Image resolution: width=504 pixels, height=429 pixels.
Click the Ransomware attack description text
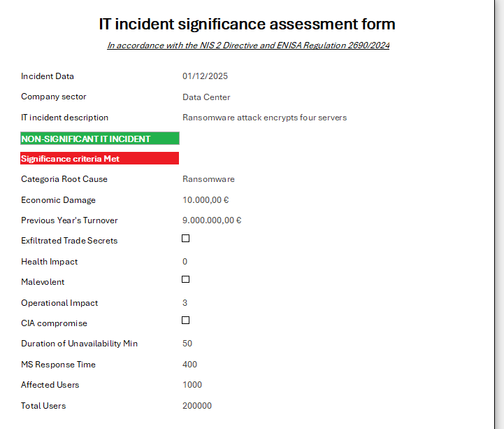[x=264, y=118]
